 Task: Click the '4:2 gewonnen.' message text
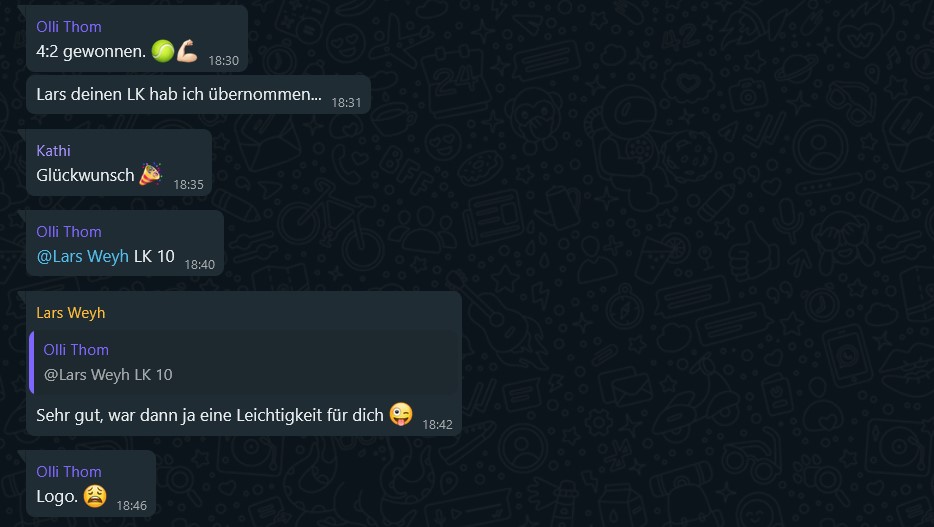pyautogui.click(x=91, y=51)
